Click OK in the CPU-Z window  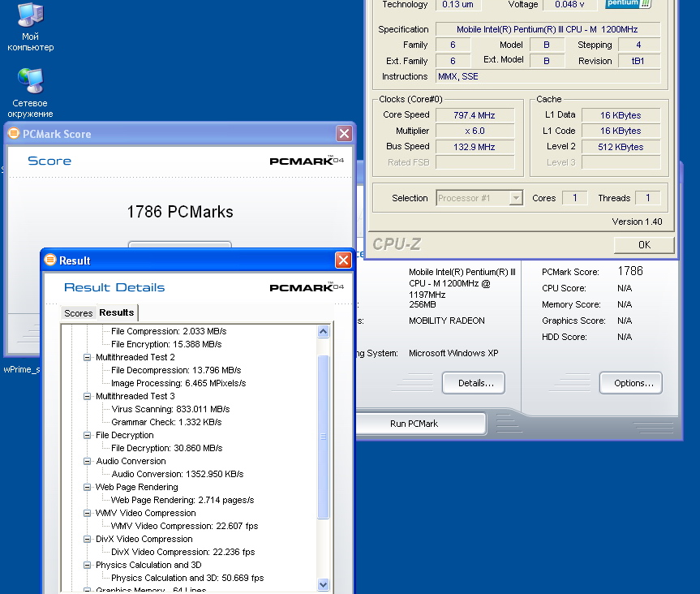644,245
